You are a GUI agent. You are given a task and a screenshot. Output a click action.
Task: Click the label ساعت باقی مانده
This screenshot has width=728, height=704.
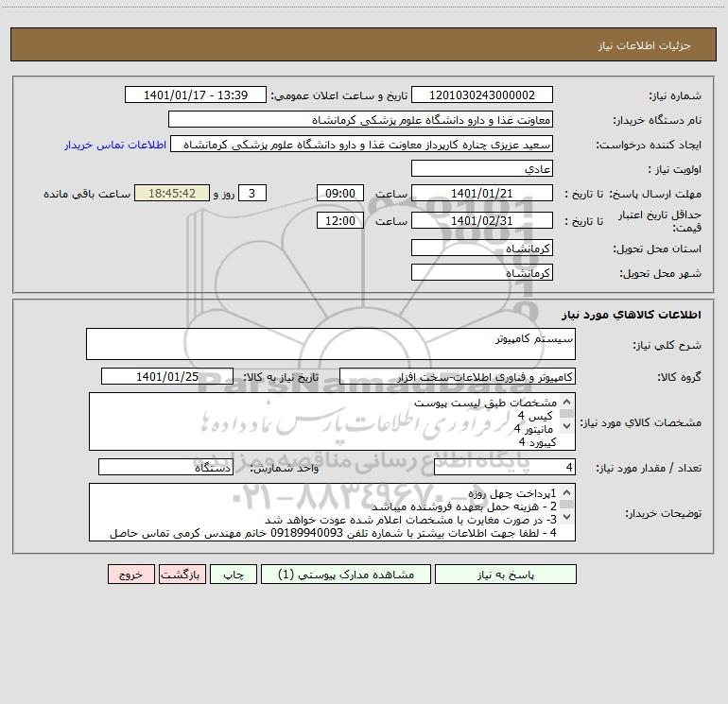pyautogui.click(x=87, y=194)
